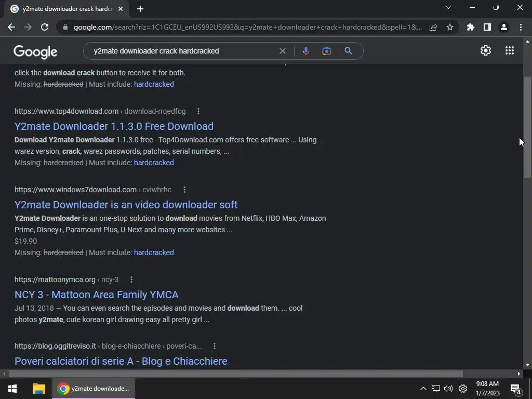Search by image camera icon
This screenshot has height=399, width=532.
[326, 51]
